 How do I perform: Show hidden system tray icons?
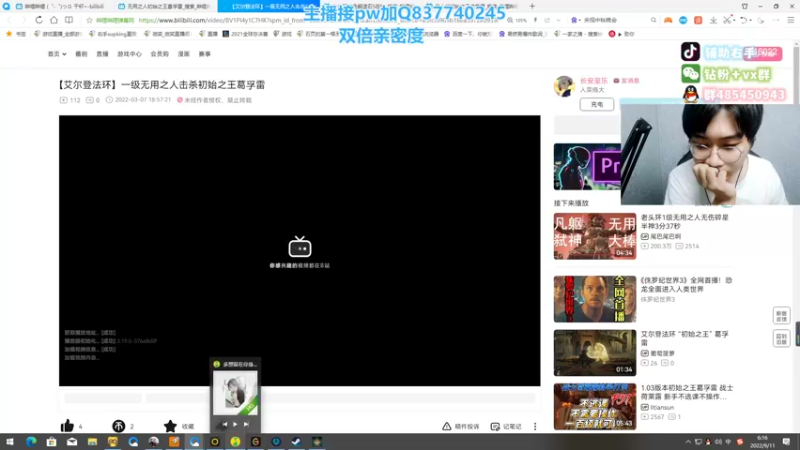point(688,441)
